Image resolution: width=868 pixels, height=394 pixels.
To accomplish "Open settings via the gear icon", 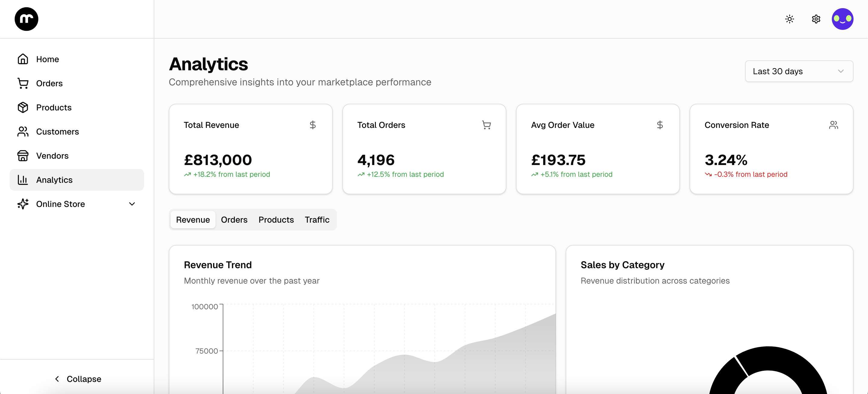I will tap(816, 19).
